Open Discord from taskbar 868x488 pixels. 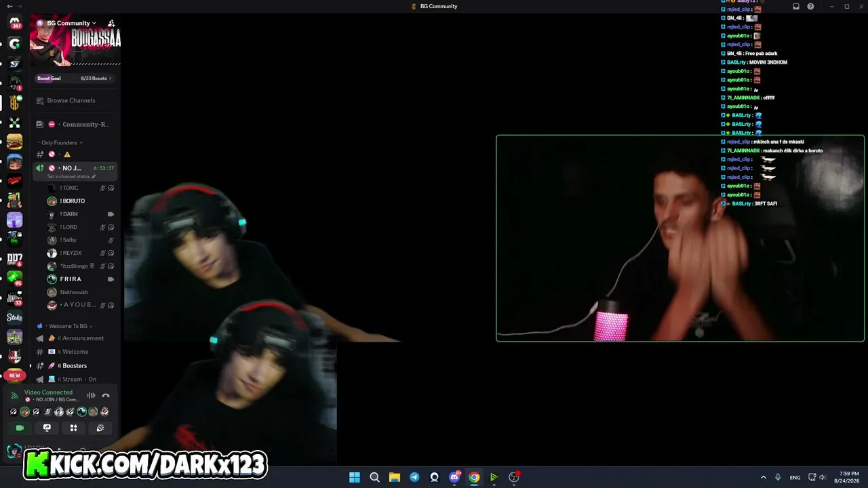point(454,477)
